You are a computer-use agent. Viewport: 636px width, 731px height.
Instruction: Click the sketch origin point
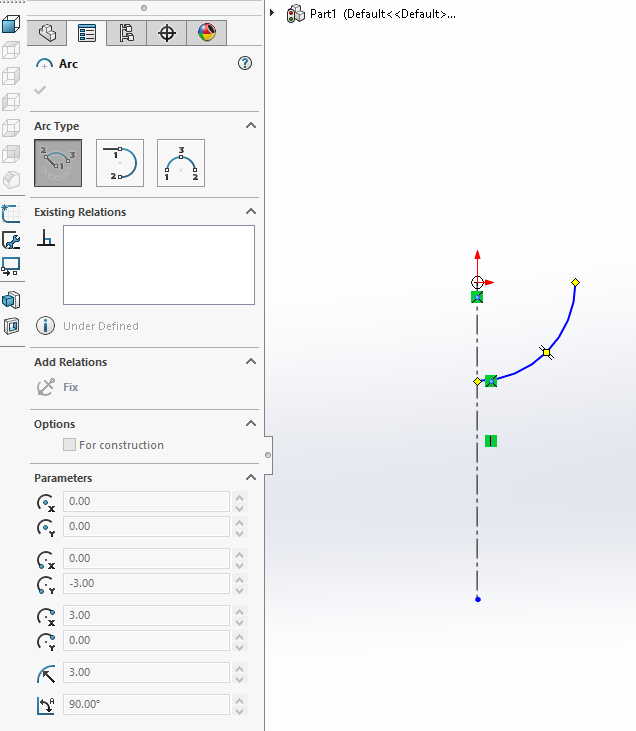[x=477, y=282]
